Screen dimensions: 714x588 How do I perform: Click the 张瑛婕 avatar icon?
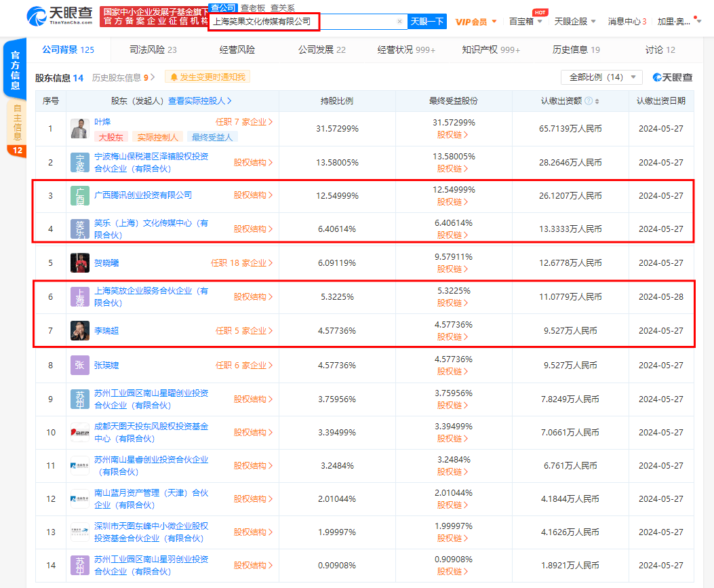point(80,366)
